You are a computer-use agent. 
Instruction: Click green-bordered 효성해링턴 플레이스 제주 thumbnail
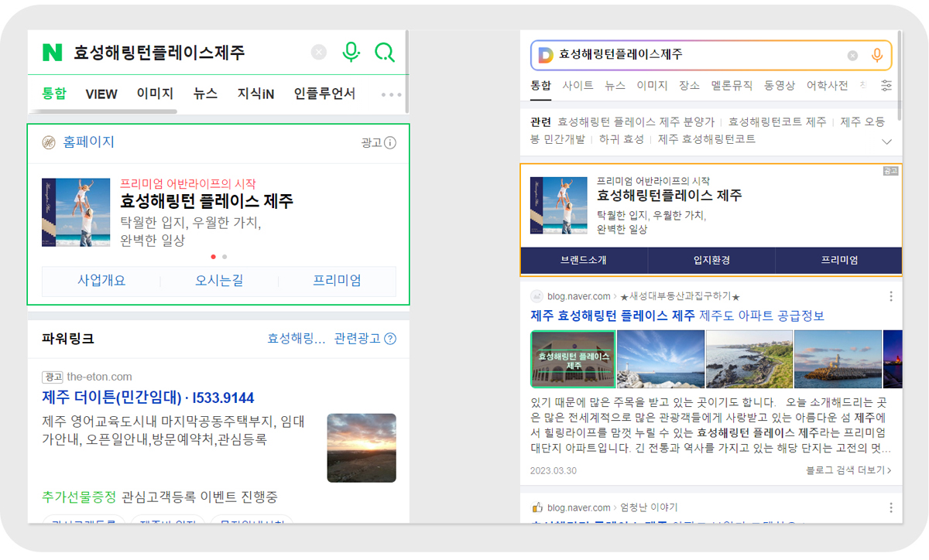(573, 359)
